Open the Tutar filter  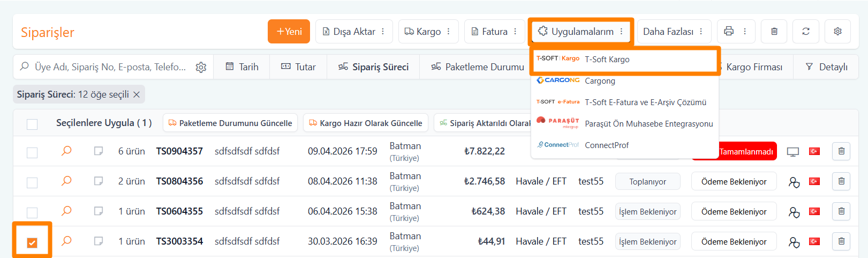tap(298, 67)
